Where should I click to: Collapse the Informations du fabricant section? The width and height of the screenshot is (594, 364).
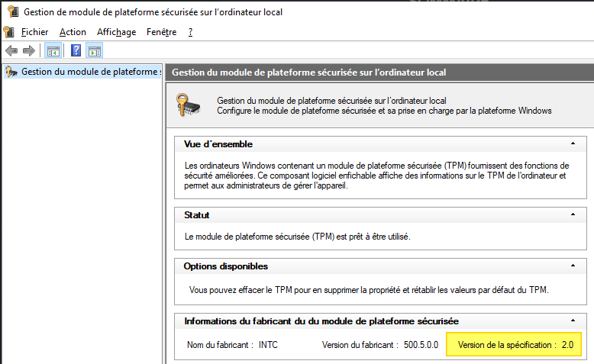pyautogui.click(x=573, y=321)
